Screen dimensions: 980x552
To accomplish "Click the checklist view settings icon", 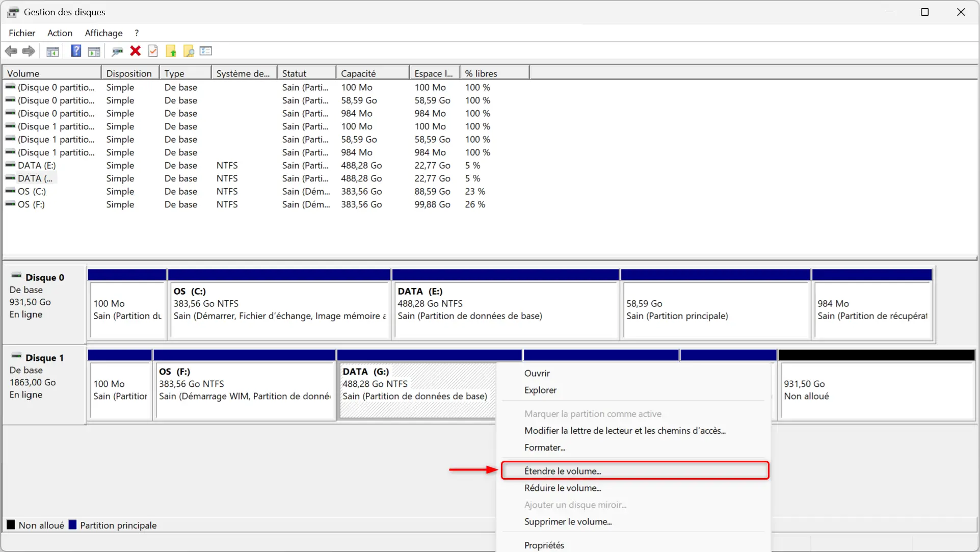I will pos(206,51).
